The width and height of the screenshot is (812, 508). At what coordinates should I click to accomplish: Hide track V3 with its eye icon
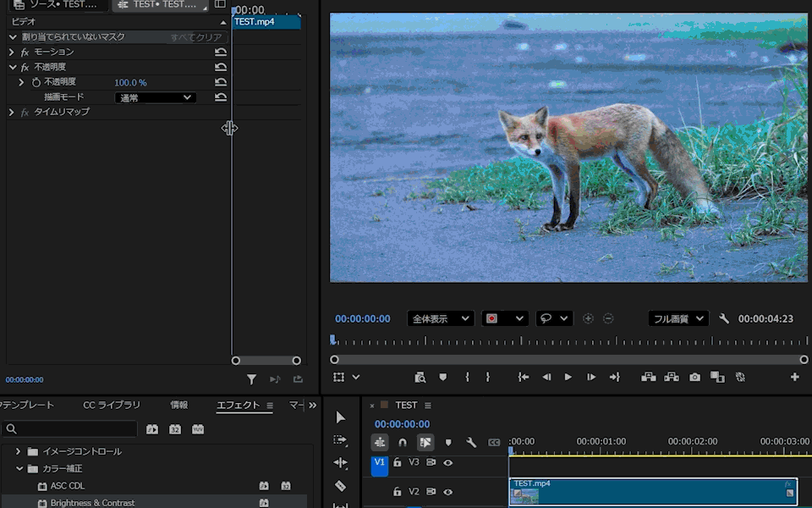pos(448,462)
